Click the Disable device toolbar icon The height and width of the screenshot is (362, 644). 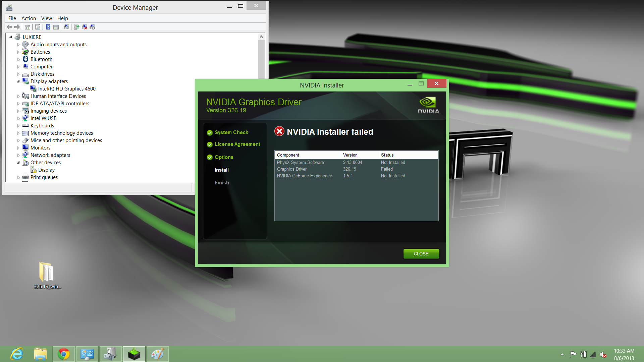tap(92, 27)
